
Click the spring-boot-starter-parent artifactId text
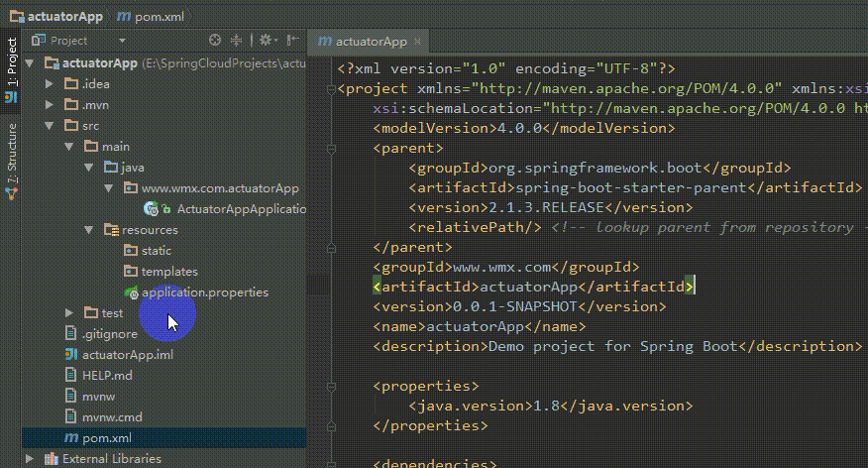coord(630,187)
